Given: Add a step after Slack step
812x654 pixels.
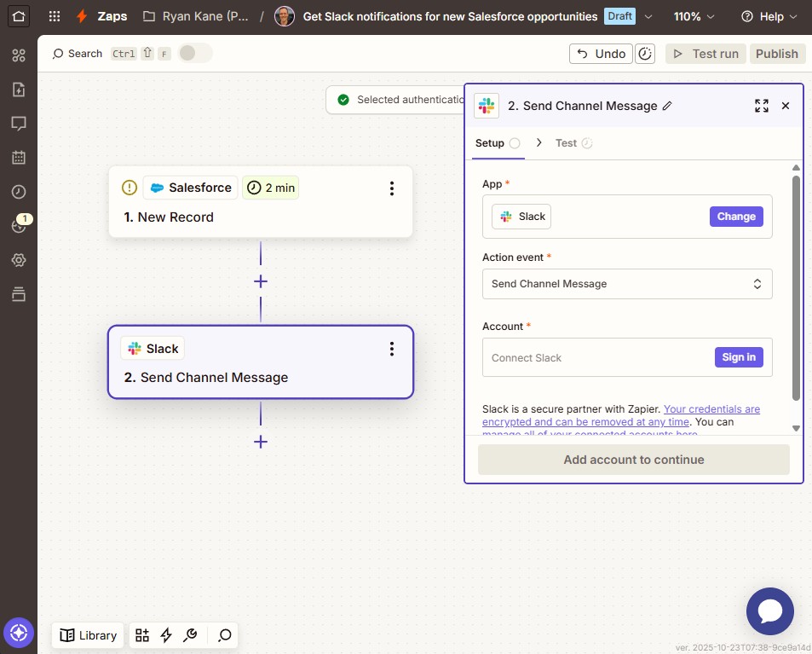Looking at the screenshot, I should point(261,442).
